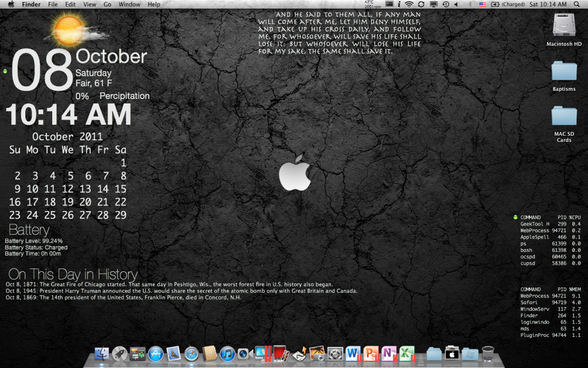Open Mail stamp icon in Dock
588x368 pixels.
pos(173,354)
